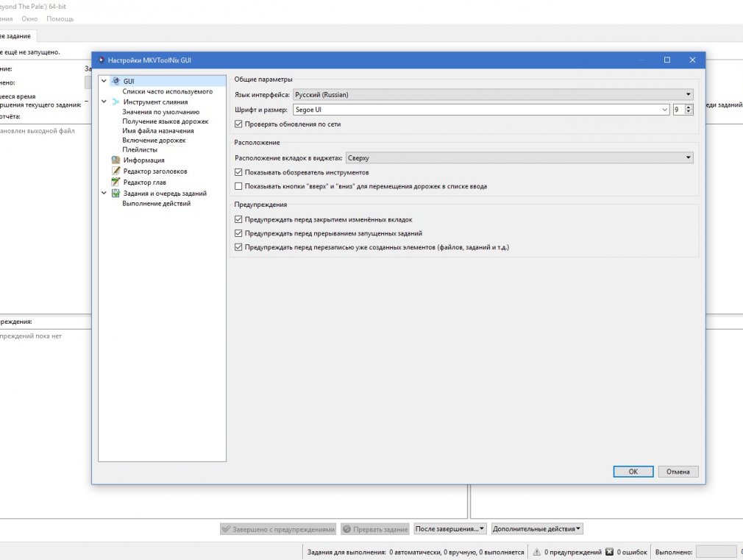Click the Редактор заголовков pencil icon
The image size is (743, 560).
pyautogui.click(x=115, y=171)
